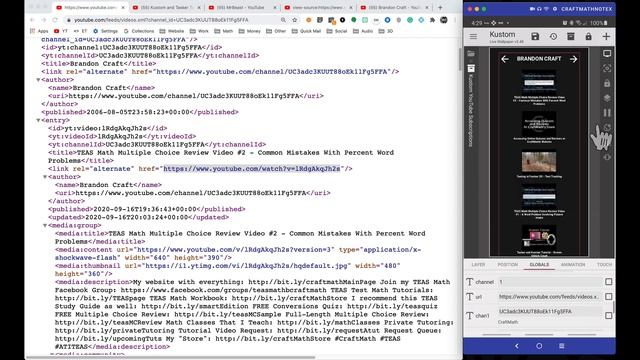Click the horizontal scrollbar at page bottom
The image size is (640, 360).
[x=171, y=358]
